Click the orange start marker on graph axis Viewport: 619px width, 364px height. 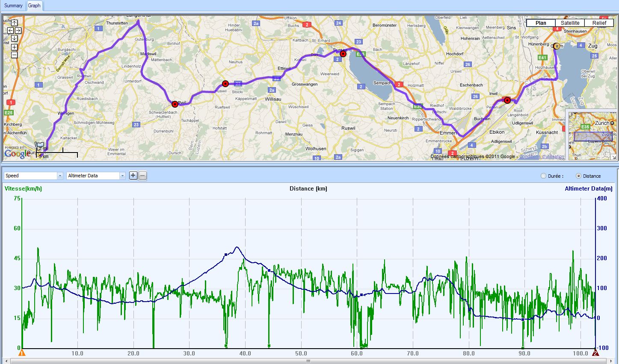click(22, 353)
